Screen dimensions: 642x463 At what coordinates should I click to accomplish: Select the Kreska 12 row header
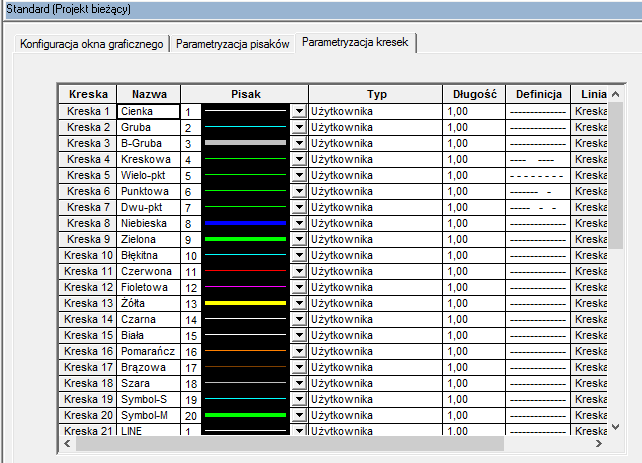click(x=88, y=287)
